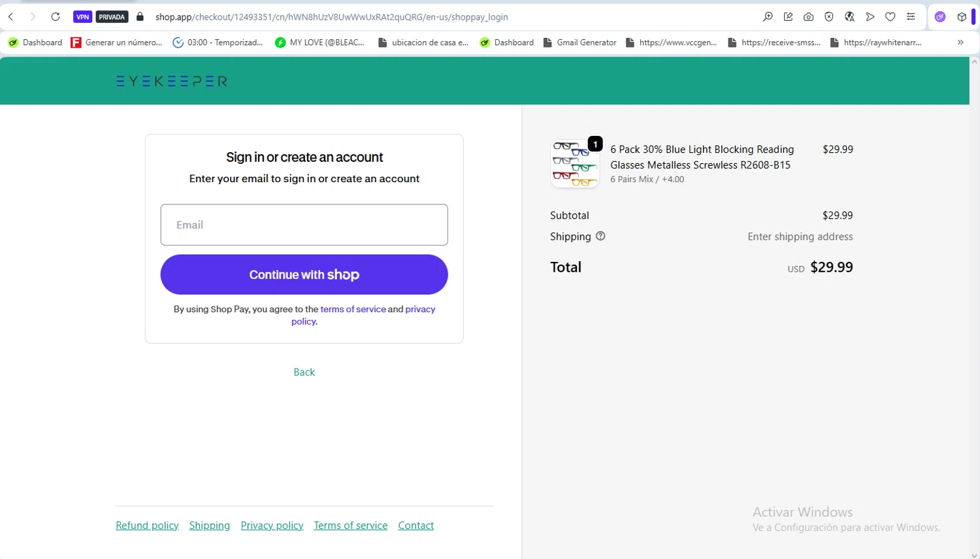The image size is (980, 559).
Task: Open the 'MY LOVE (@BLEAC...' bookmark
Action: tap(319, 42)
